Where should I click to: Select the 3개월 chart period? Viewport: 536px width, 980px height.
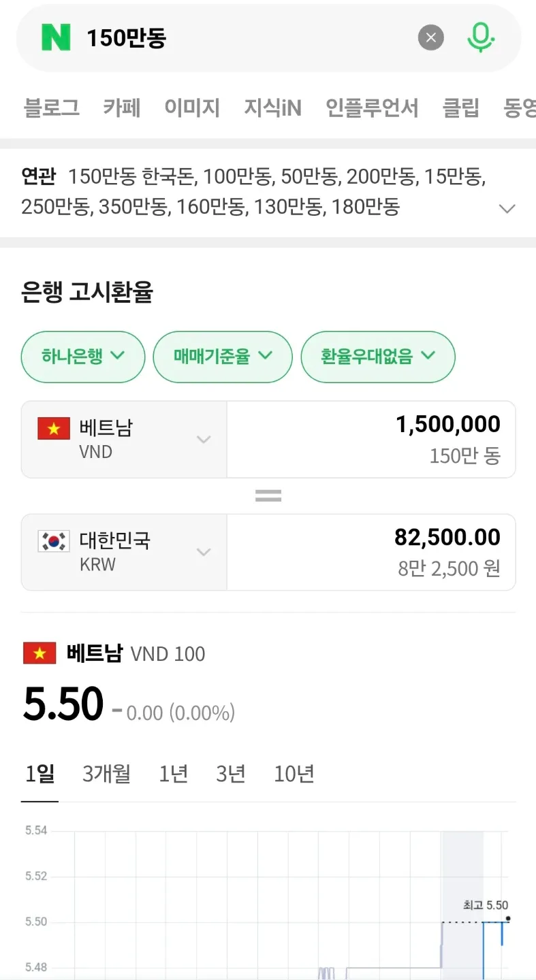106,774
